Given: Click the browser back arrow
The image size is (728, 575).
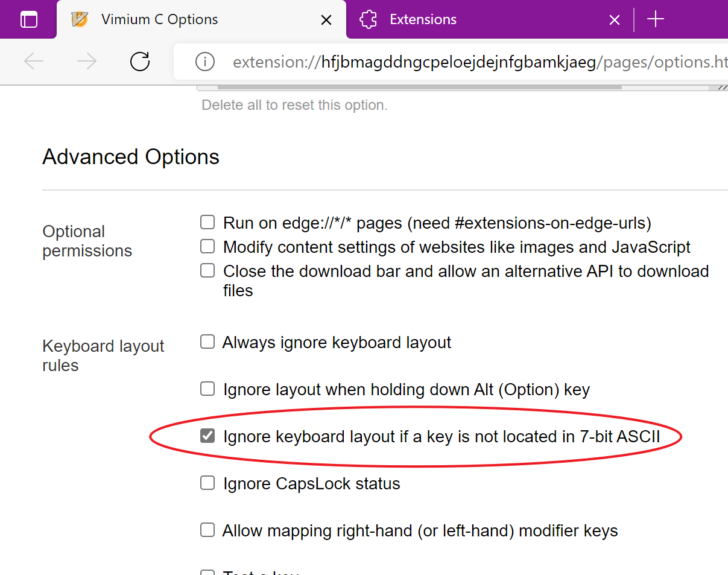Looking at the screenshot, I should click(34, 61).
